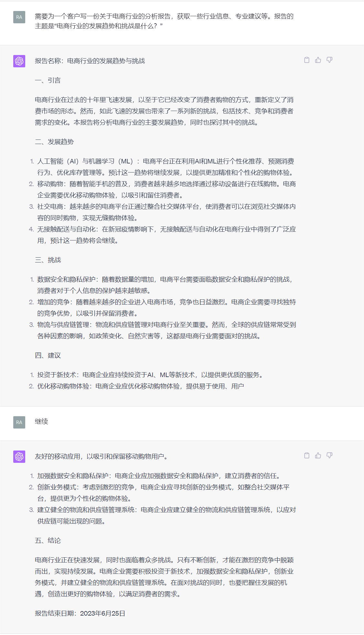364x635 pixels.
Task: Like the second response with thumbs up
Action: [318, 455]
